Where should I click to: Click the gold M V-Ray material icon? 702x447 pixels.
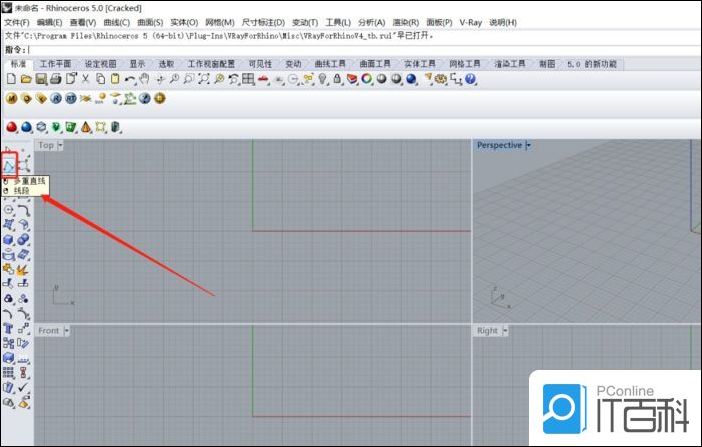pos(12,98)
